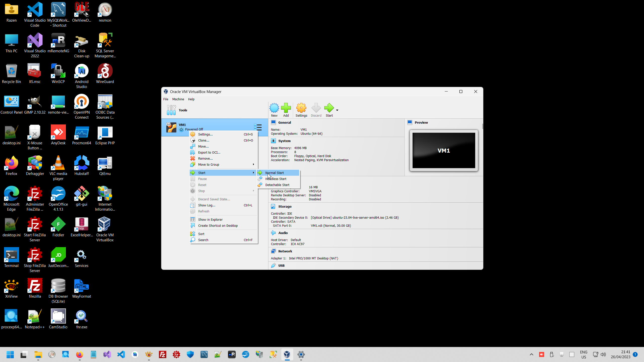Click the details pane vertical scrollbar
Screen dimensions: 644x362
[x=482, y=126]
